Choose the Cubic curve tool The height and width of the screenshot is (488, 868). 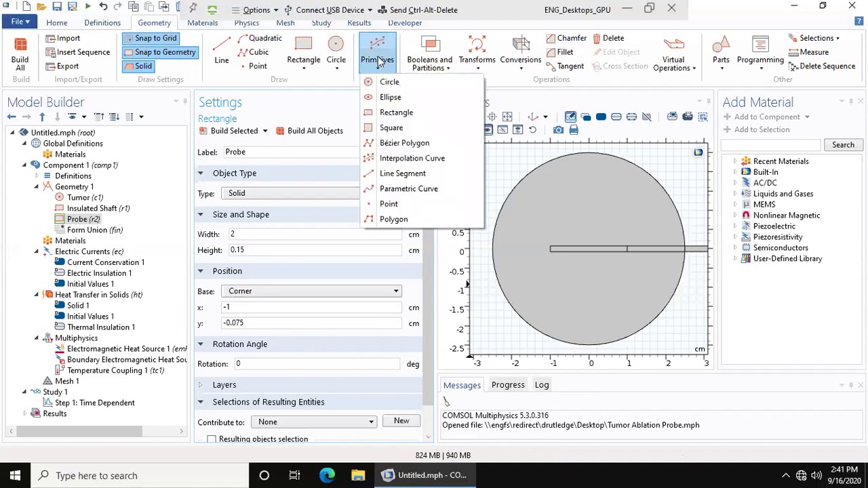pos(254,52)
